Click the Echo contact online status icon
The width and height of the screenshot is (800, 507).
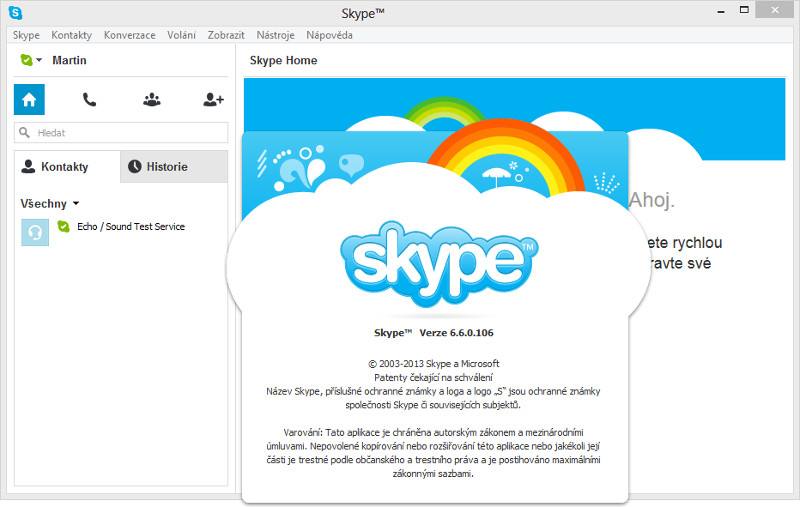click(x=64, y=226)
